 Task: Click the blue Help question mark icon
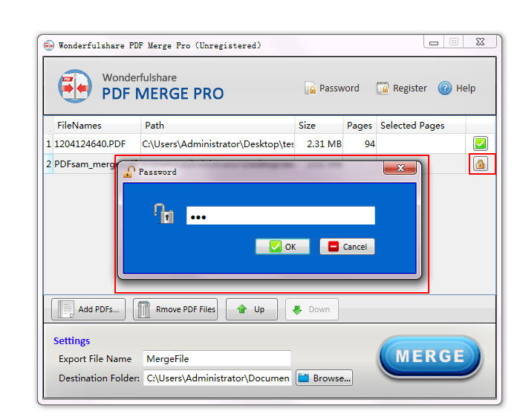444,88
